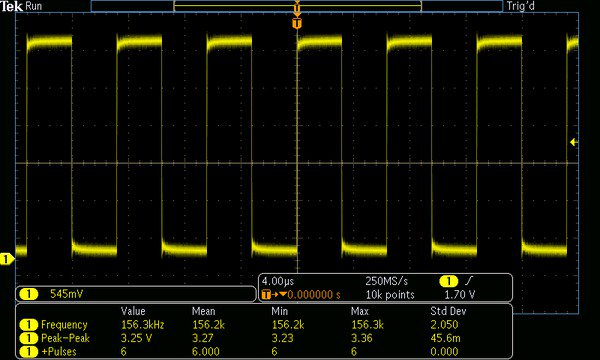Click the 250MS/s sample rate

(386, 281)
